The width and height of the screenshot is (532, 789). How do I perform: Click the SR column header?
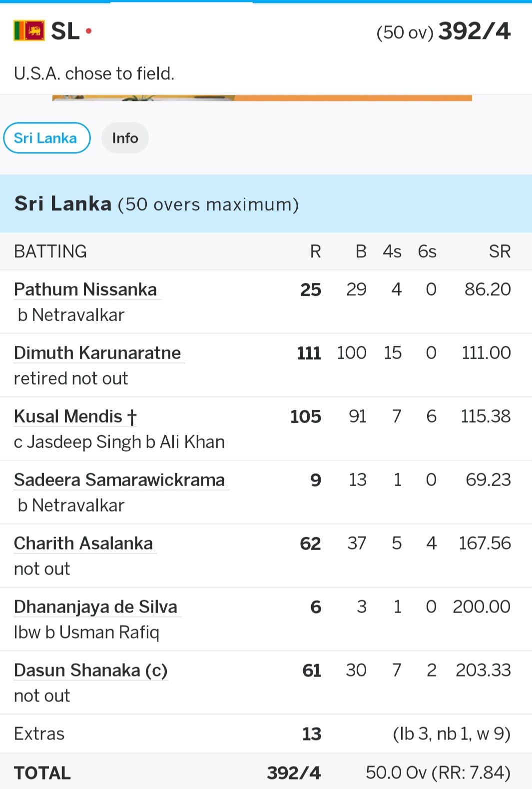[x=500, y=251]
